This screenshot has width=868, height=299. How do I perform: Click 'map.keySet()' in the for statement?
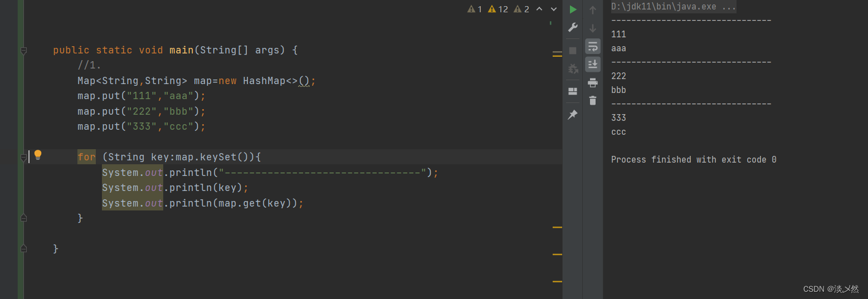point(215,157)
